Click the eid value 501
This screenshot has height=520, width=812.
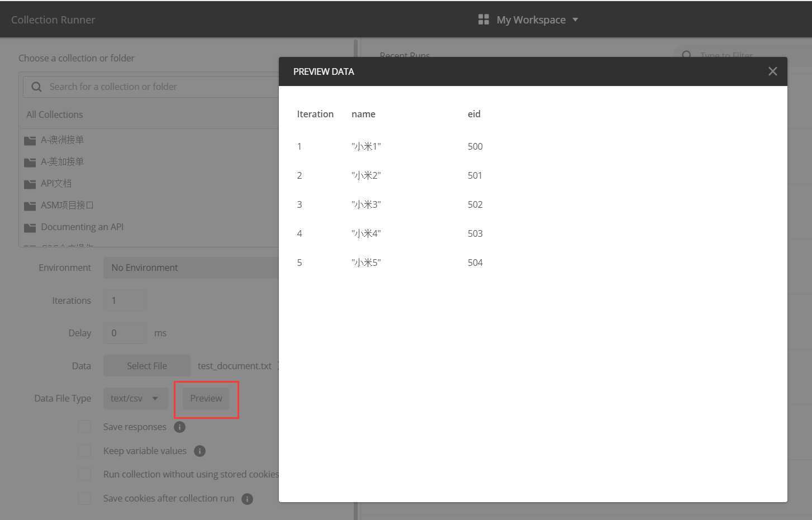[475, 175]
